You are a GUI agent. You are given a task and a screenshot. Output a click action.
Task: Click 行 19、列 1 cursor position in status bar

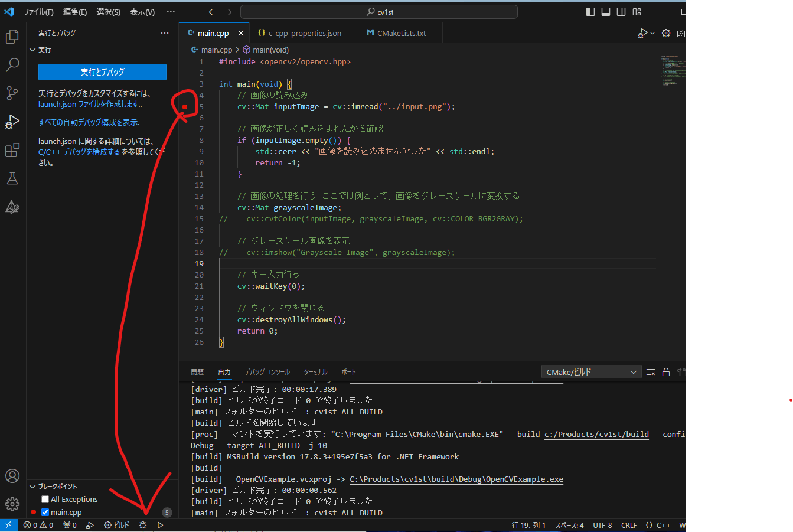click(528, 525)
